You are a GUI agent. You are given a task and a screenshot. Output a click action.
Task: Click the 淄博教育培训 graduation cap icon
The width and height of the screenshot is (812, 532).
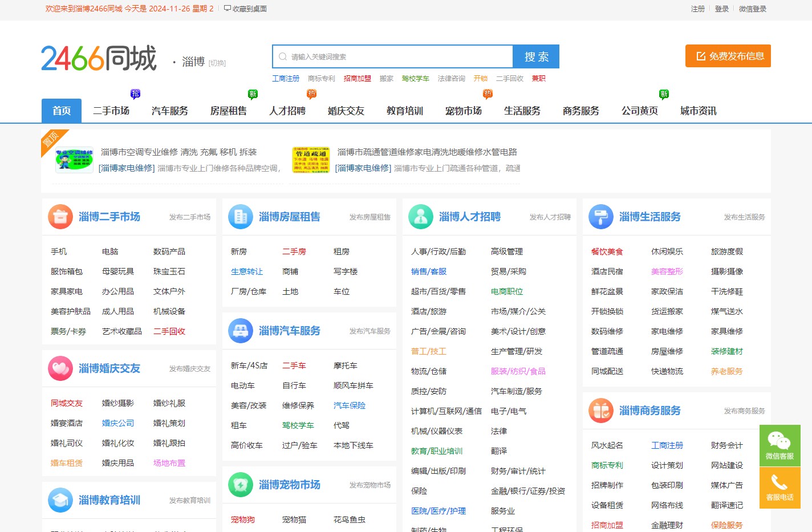[60, 500]
